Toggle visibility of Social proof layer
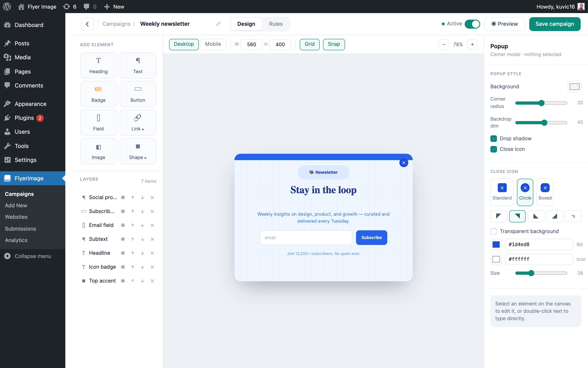588x368 pixels. (123, 197)
